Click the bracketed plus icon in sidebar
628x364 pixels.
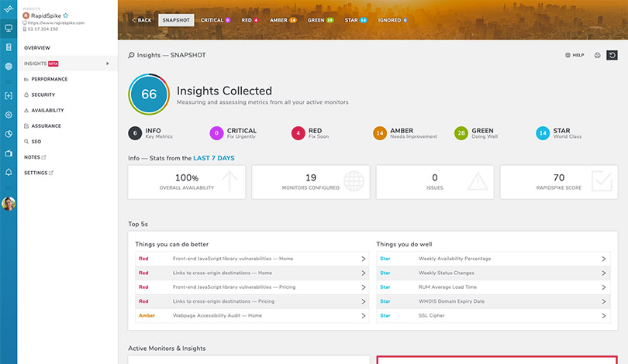click(x=9, y=95)
